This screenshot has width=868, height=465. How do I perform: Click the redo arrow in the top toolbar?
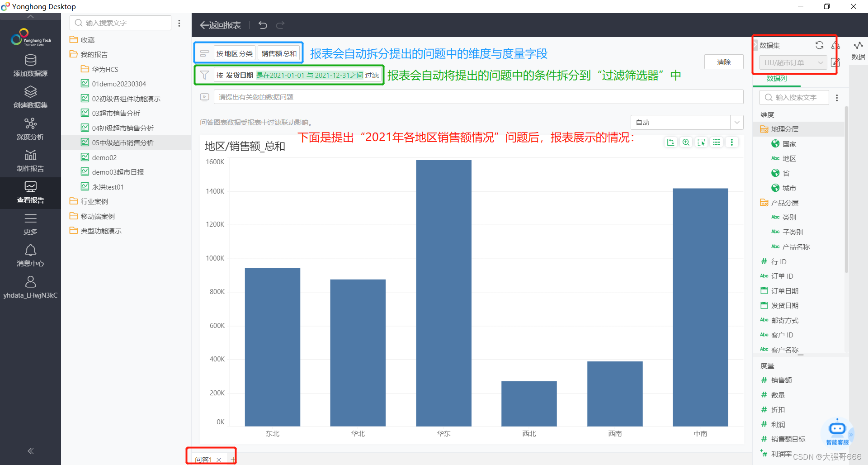(280, 25)
